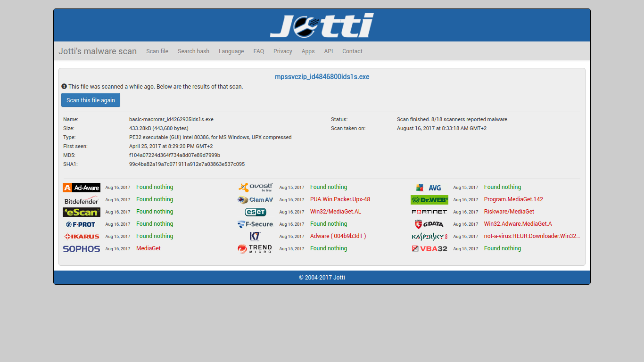Click the IKARUS scanner logo
644x362 pixels.
pos(82,237)
